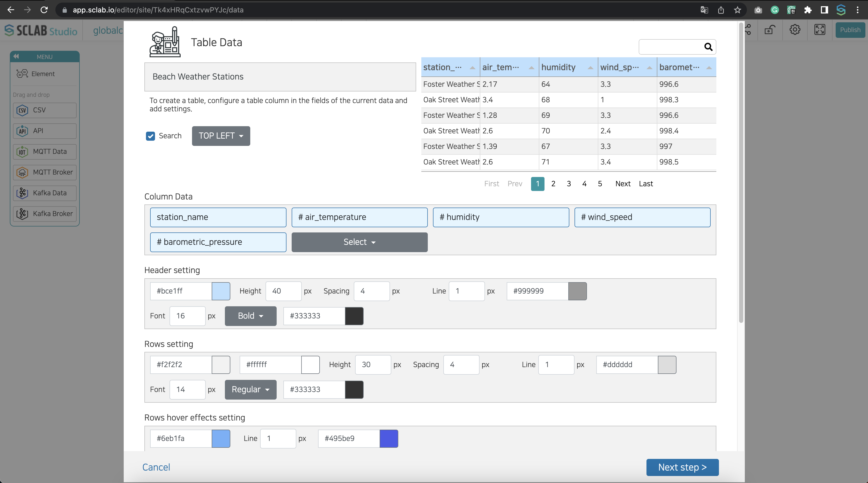Click the MQTT Data icon in sidebar

23,151
